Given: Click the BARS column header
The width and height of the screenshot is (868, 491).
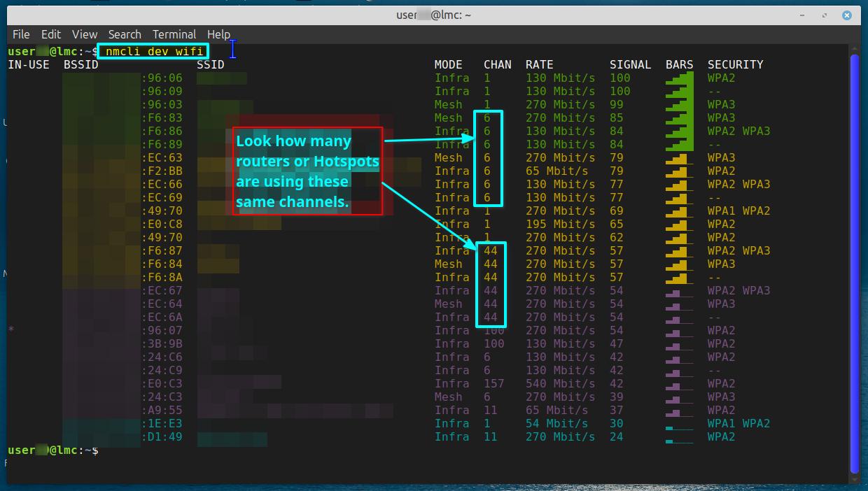Looking at the screenshot, I should click(680, 64).
